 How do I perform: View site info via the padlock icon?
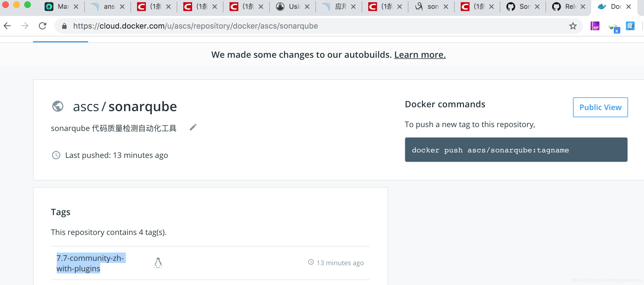64,26
